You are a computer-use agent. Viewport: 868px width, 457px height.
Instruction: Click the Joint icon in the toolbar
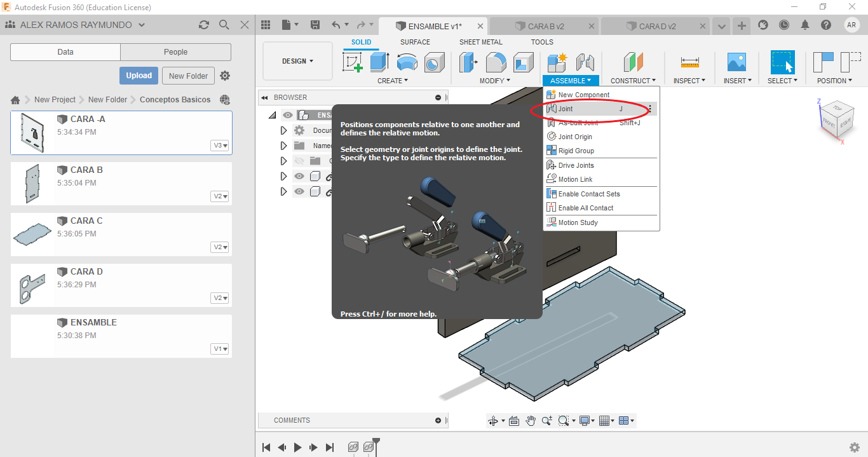(585, 62)
